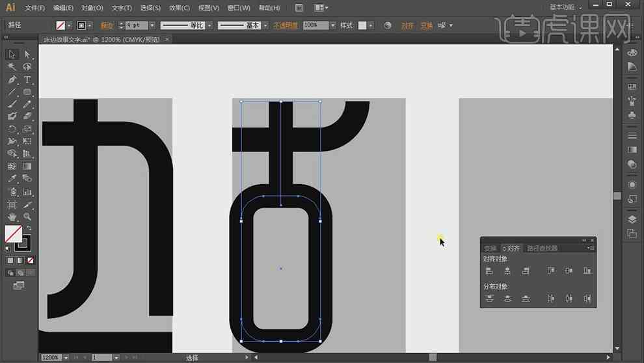Click the orange 描边 stroke link
Image resolution: width=644 pixels, height=363 pixels.
[x=107, y=25]
